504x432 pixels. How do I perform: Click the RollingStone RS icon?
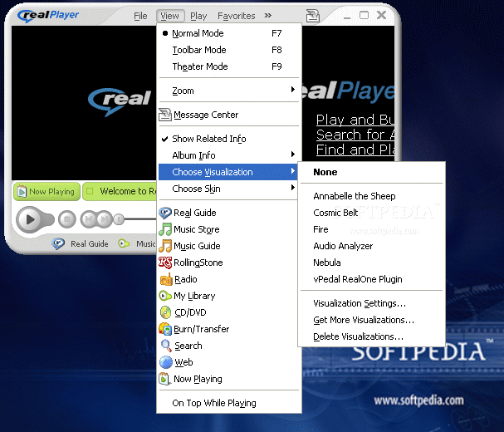[165, 263]
